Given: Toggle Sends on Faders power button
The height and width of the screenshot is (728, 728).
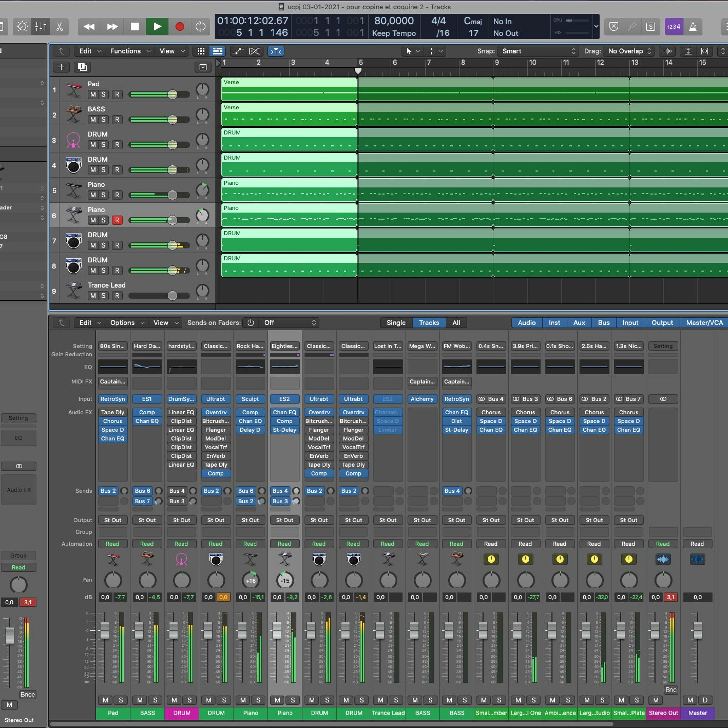Looking at the screenshot, I should (x=251, y=323).
